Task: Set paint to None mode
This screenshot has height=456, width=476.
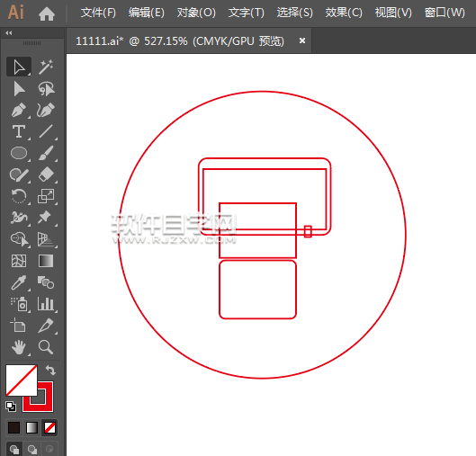Action: pos(49,428)
